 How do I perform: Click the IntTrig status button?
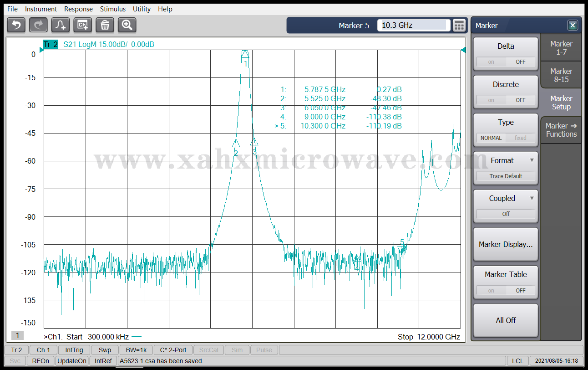pyautogui.click(x=74, y=350)
